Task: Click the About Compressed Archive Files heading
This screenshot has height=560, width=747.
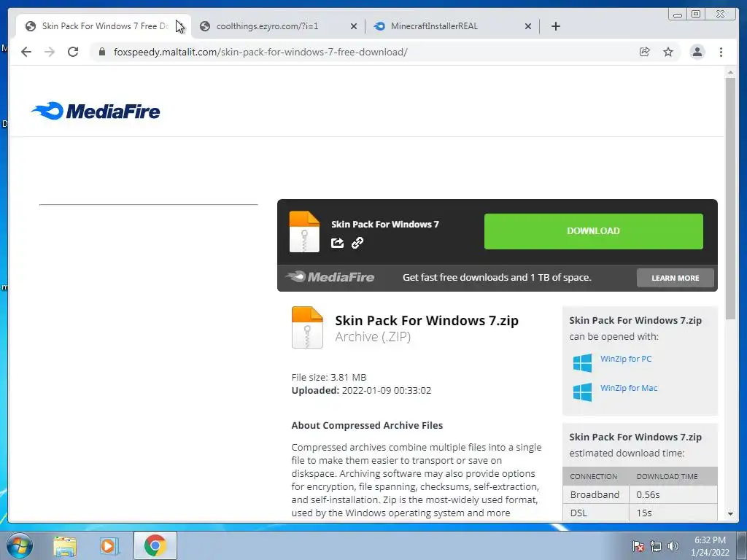Action: click(367, 425)
